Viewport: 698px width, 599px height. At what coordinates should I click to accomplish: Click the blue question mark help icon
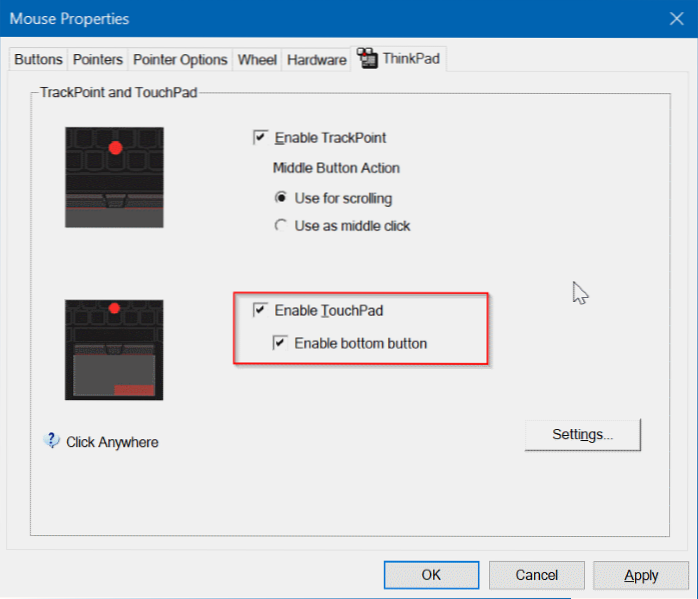pos(53,441)
